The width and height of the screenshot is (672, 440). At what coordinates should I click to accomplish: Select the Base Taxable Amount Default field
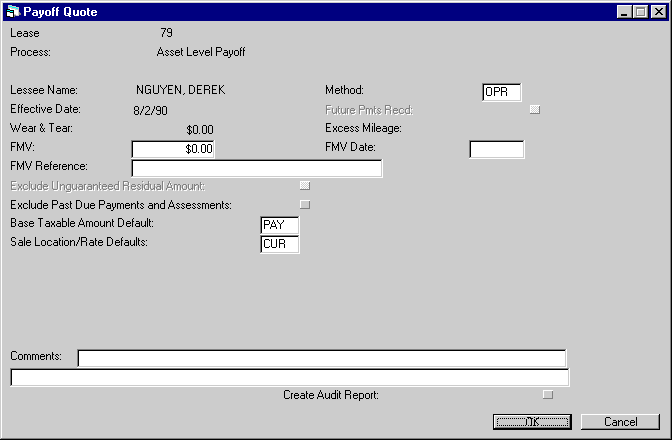[x=279, y=225]
